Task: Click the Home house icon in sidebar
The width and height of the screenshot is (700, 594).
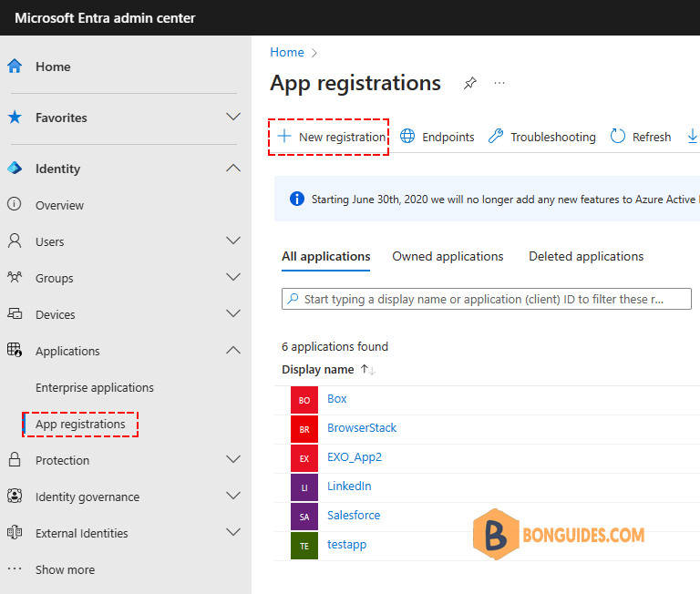Action: (x=15, y=66)
